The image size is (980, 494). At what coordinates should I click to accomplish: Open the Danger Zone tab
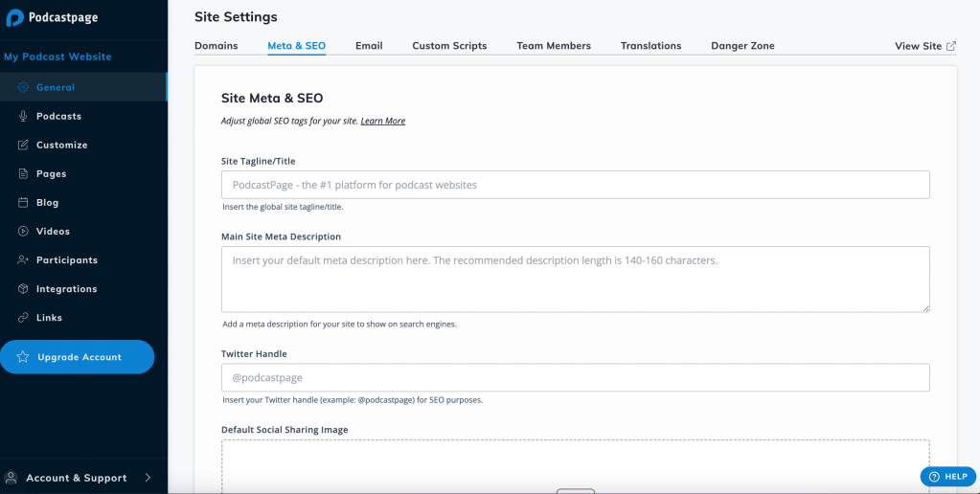(742, 46)
